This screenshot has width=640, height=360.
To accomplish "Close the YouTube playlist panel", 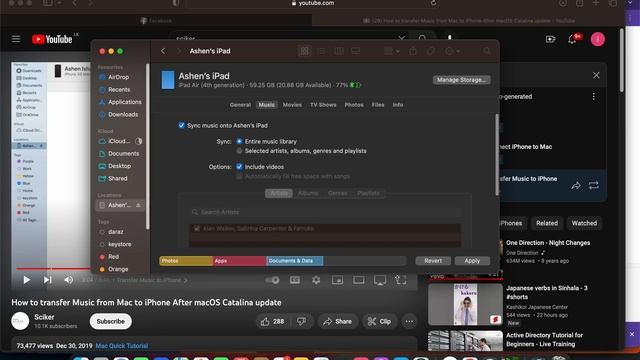I will pos(596,75).
